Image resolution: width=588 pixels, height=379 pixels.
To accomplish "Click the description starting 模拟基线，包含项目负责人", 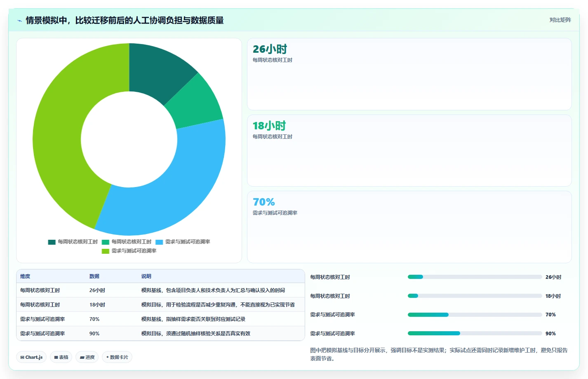I will tap(213, 290).
